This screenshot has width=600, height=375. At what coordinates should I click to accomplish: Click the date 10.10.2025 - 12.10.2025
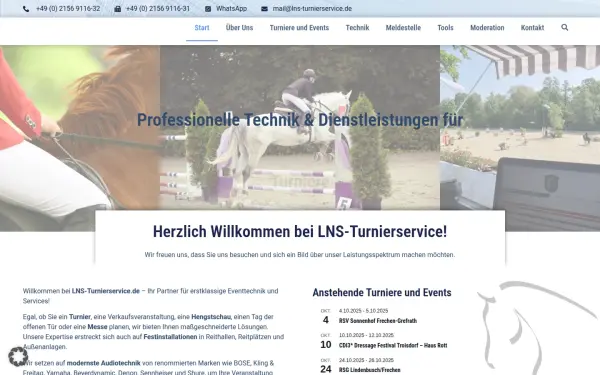(x=366, y=335)
